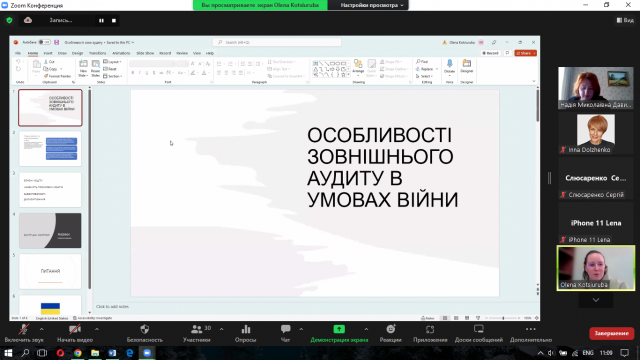The image size is (640, 360).
Task: Click the cloud recording icon
Action: point(28,20)
